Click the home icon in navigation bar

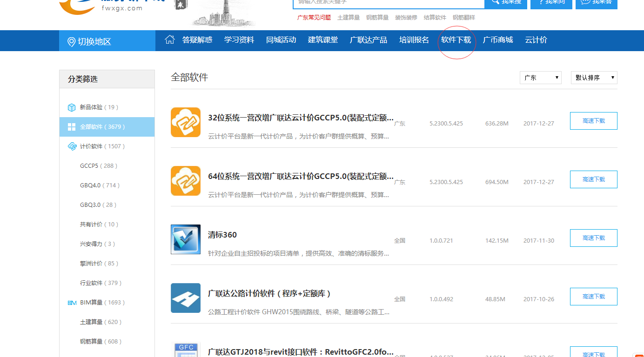point(170,40)
